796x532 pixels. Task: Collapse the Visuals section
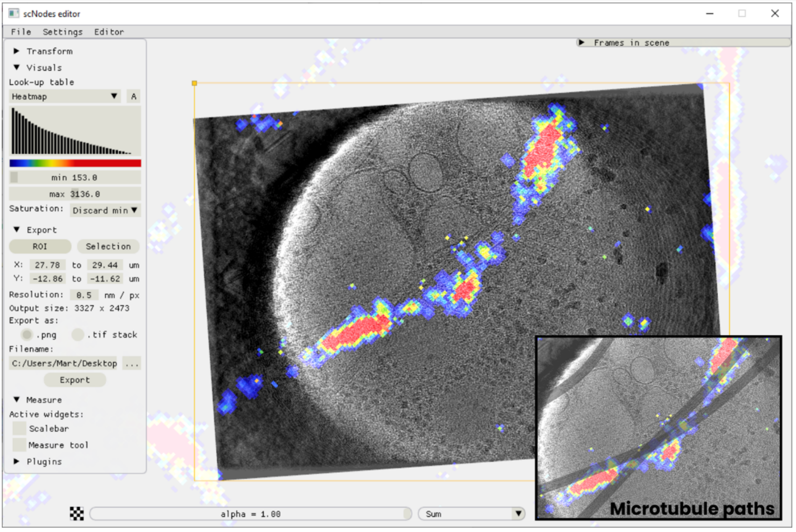[x=16, y=68]
